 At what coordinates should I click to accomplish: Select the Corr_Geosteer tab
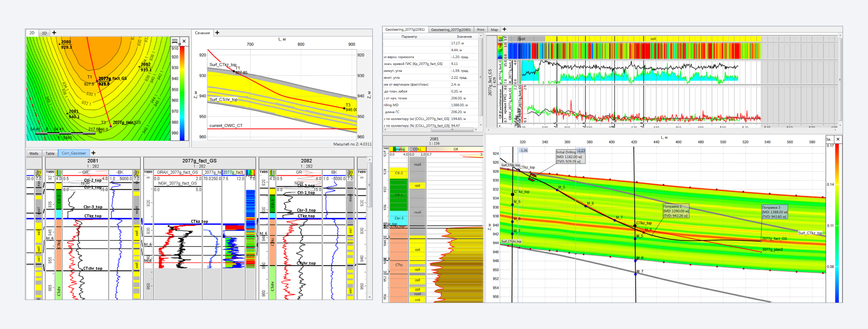pyautogui.click(x=74, y=153)
